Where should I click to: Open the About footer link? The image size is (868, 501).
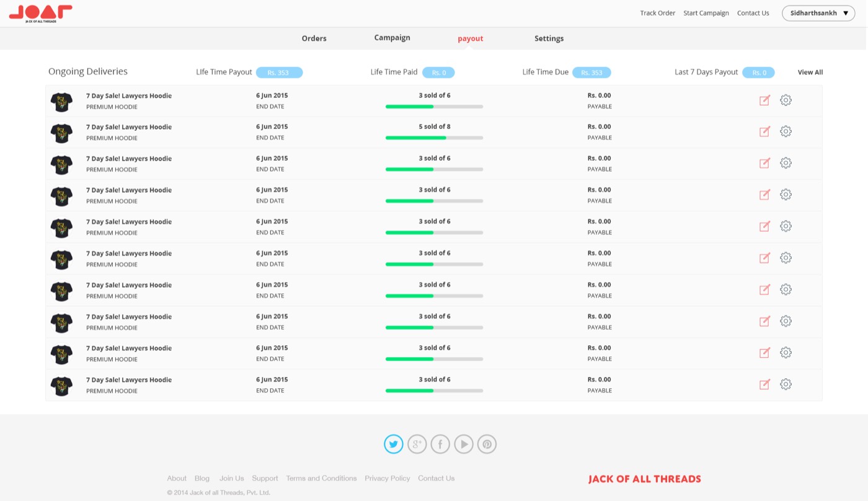[x=177, y=478]
